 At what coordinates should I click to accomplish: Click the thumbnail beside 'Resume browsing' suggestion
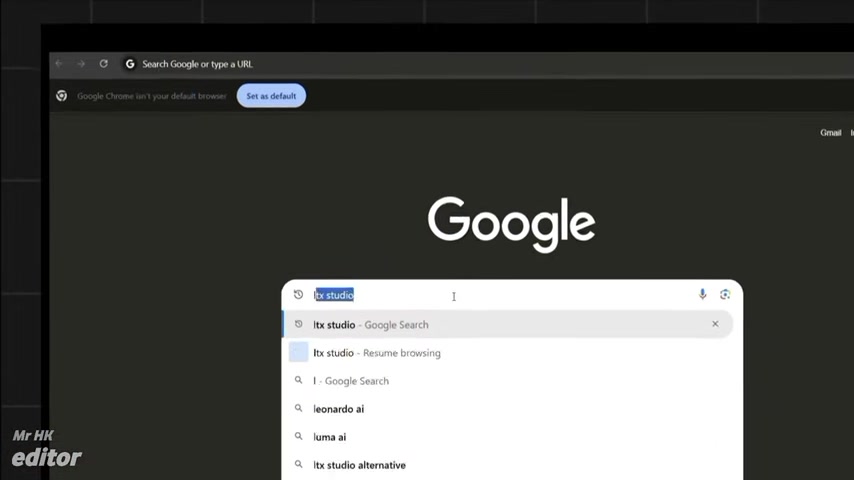pos(298,353)
